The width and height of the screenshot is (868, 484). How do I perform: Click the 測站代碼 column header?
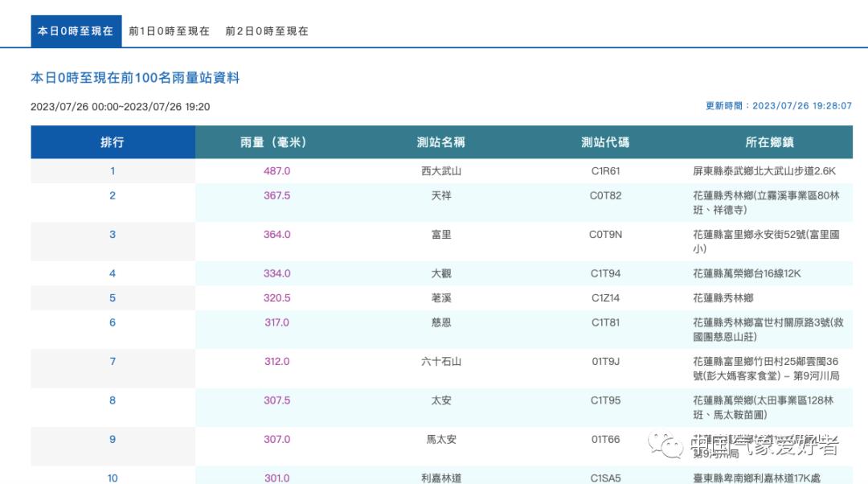click(x=605, y=142)
